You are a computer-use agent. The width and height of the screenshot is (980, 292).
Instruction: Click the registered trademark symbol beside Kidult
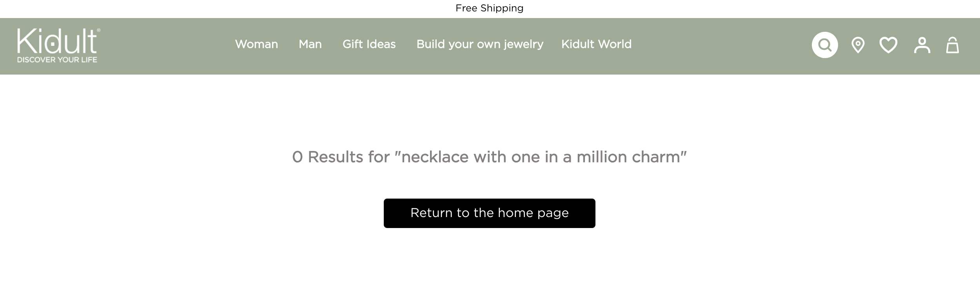(x=98, y=30)
